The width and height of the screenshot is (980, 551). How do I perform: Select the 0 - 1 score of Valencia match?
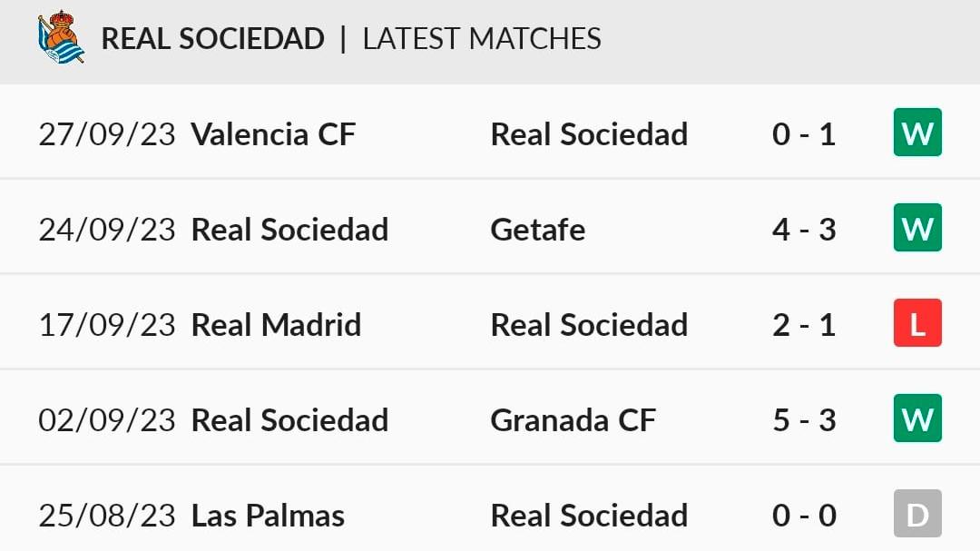tap(804, 133)
